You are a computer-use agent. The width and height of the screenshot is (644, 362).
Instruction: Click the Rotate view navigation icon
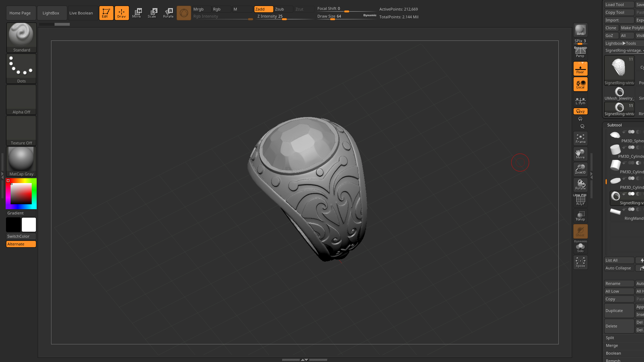tap(580, 185)
